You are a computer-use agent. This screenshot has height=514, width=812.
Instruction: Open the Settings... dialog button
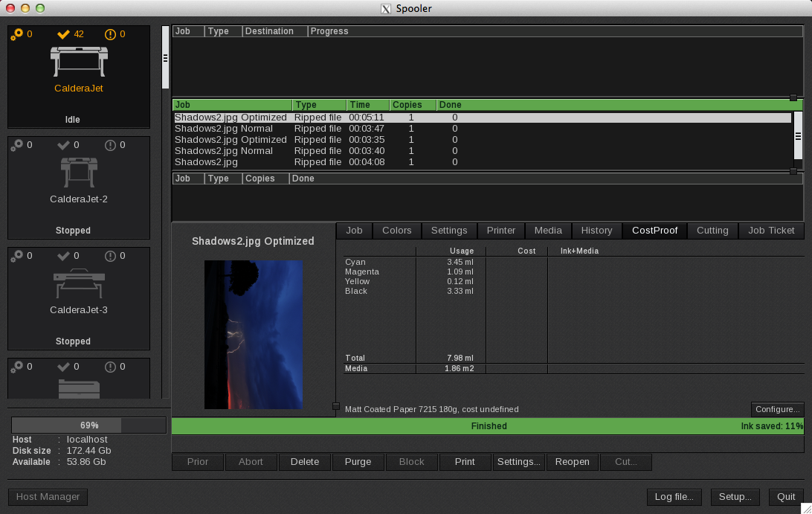coord(518,462)
